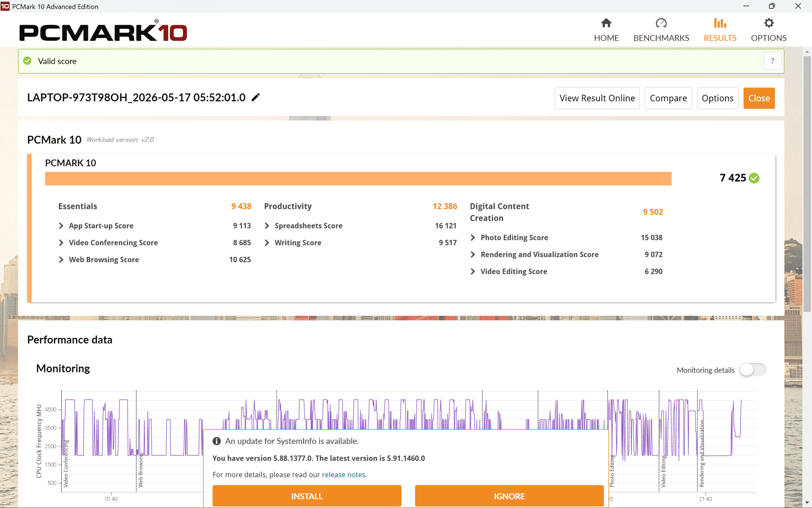
Task: Click the Productivity score 12 386
Action: pos(445,206)
